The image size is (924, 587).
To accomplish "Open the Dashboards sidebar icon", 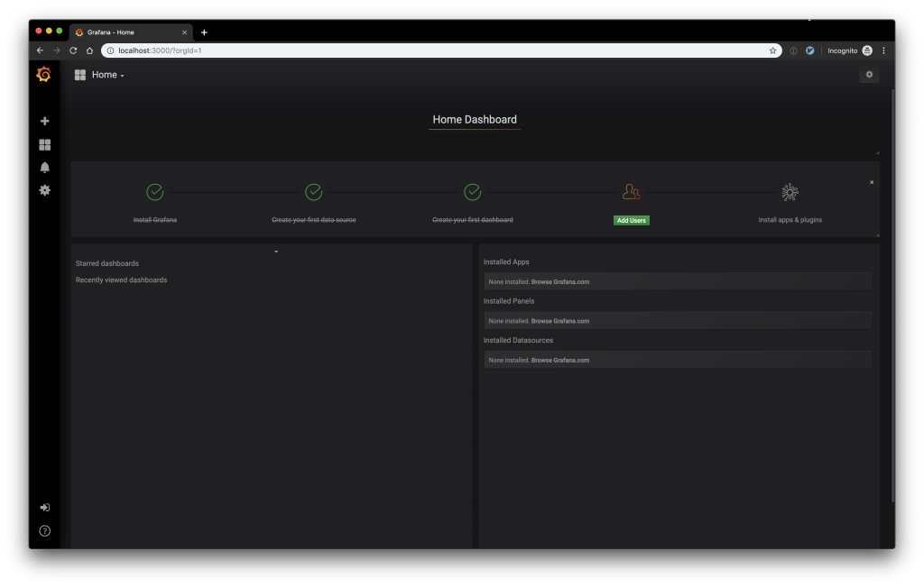I will pos(45,144).
